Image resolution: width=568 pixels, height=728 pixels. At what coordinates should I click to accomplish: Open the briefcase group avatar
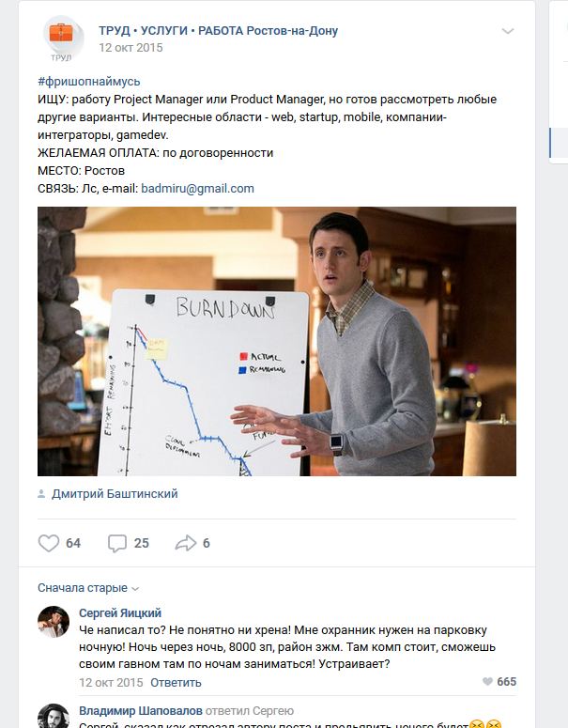[x=62, y=39]
